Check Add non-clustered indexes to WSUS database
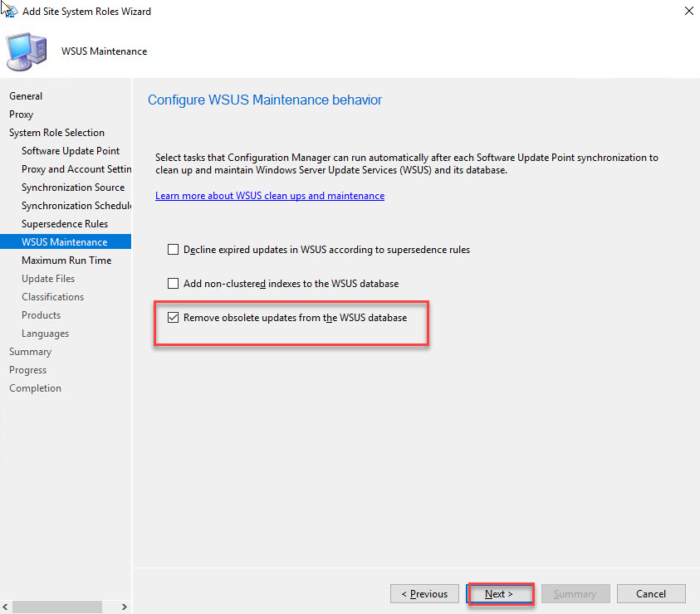This screenshot has width=700, height=614. pos(174,284)
